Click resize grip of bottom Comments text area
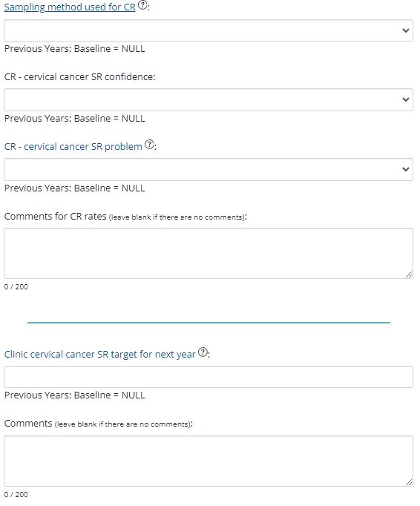 409,482
